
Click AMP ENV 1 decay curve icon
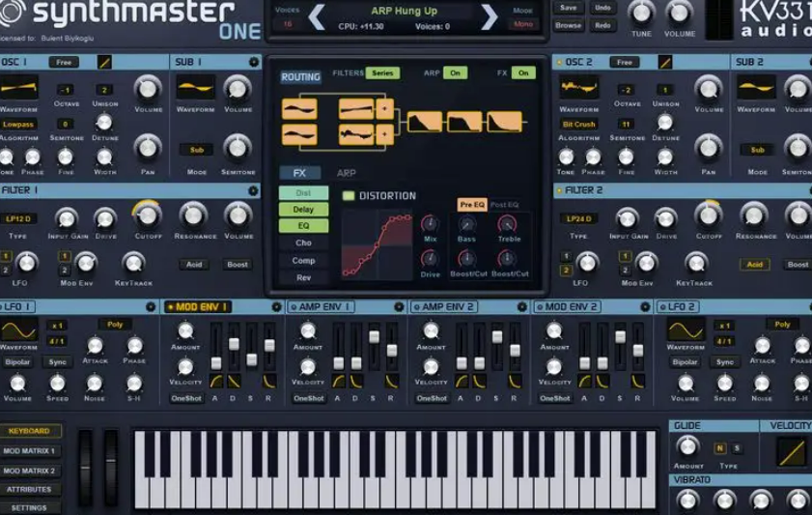click(x=356, y=382)
